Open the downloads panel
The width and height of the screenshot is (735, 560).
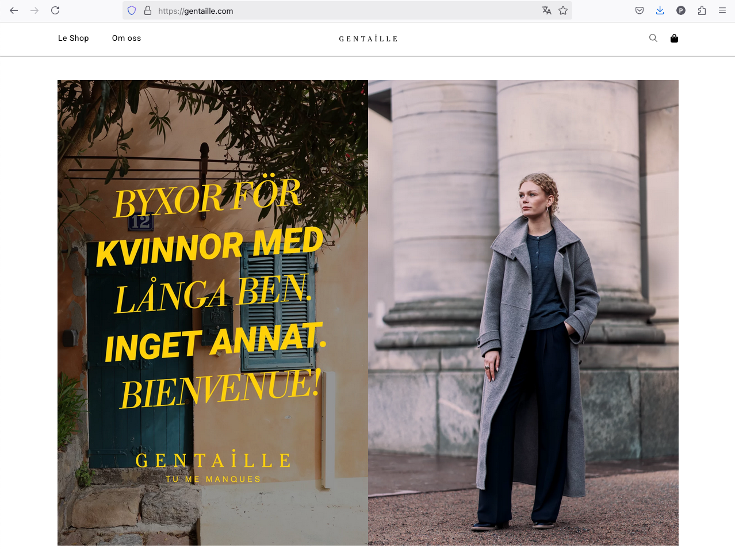[660, 10]
